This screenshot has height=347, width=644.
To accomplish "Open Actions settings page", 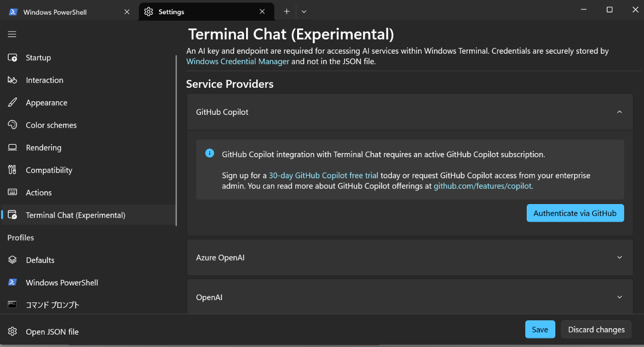I will pyautogui.click(x=88, y=193).
